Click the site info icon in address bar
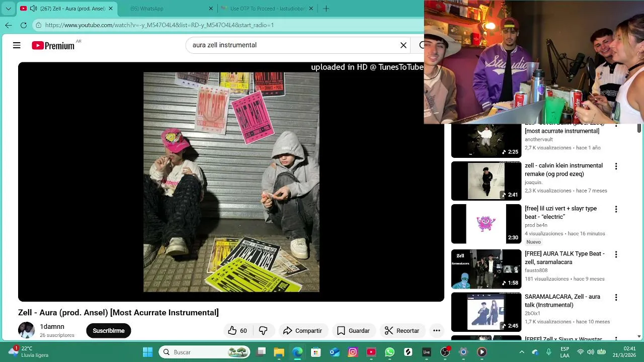The width and height of the screenshot is (644, 362). pyautogui.click(x=38, y=25)
